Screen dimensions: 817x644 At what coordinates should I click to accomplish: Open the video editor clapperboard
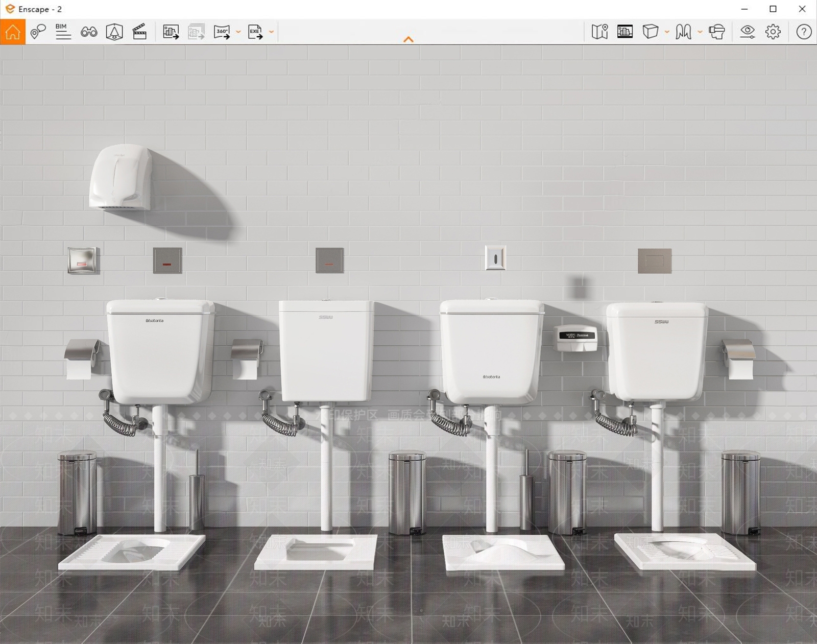[139, 32]
